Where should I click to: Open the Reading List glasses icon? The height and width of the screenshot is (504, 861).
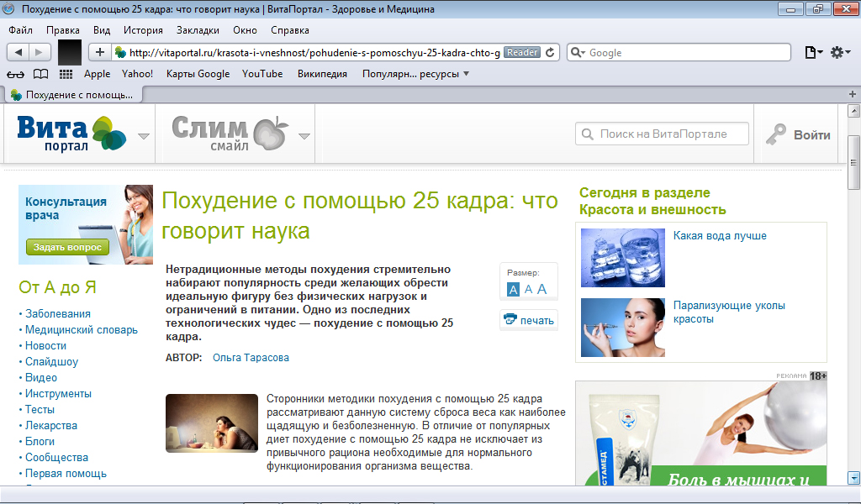point(15,74)
